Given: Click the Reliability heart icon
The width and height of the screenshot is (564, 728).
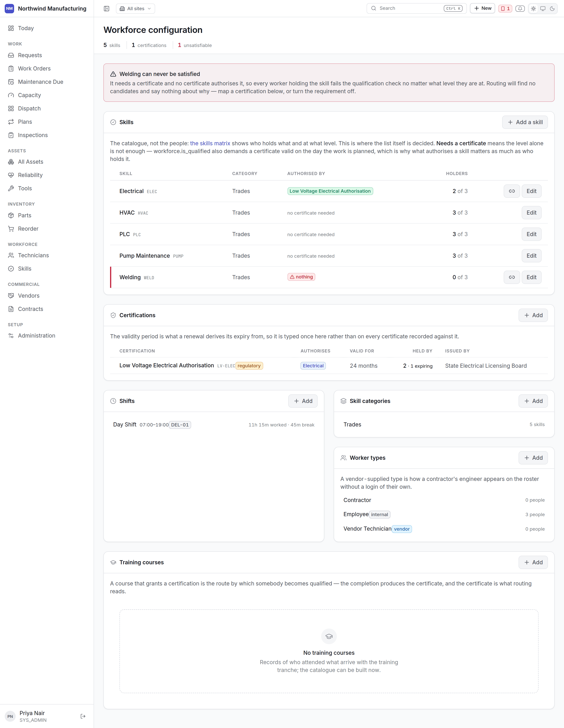Looking at the screenshot, I should click(x=11, y=175).
